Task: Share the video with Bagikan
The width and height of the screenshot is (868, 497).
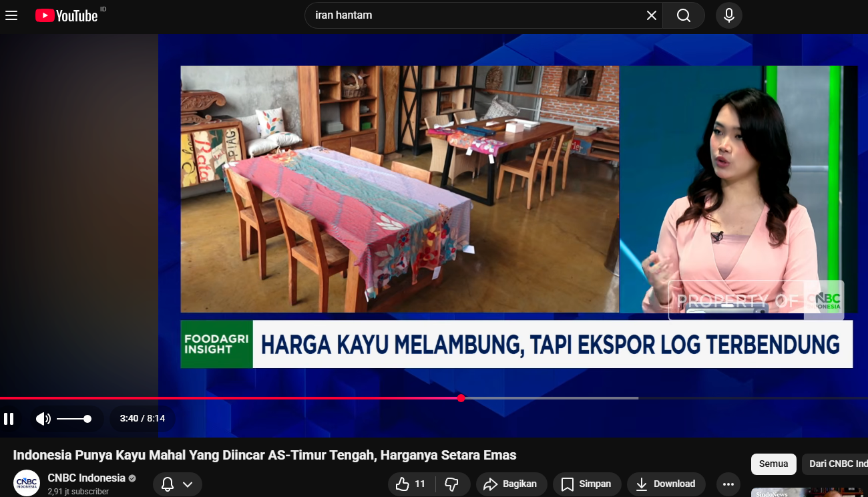Action: click(511, 484)
